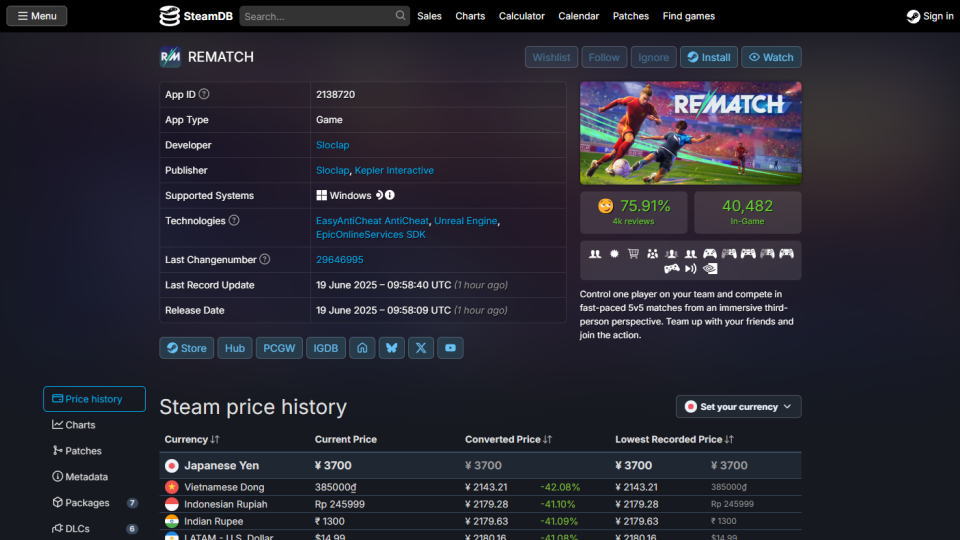Screen dimensions: 960x540
Task: Click the Last Changenumber help icon
Action: 264,259
